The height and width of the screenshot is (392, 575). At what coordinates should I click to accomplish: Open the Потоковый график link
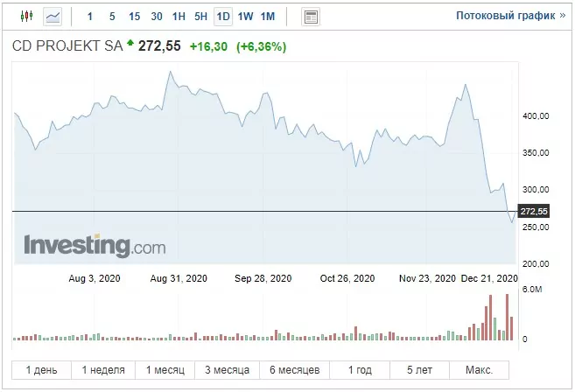point(511,16)
